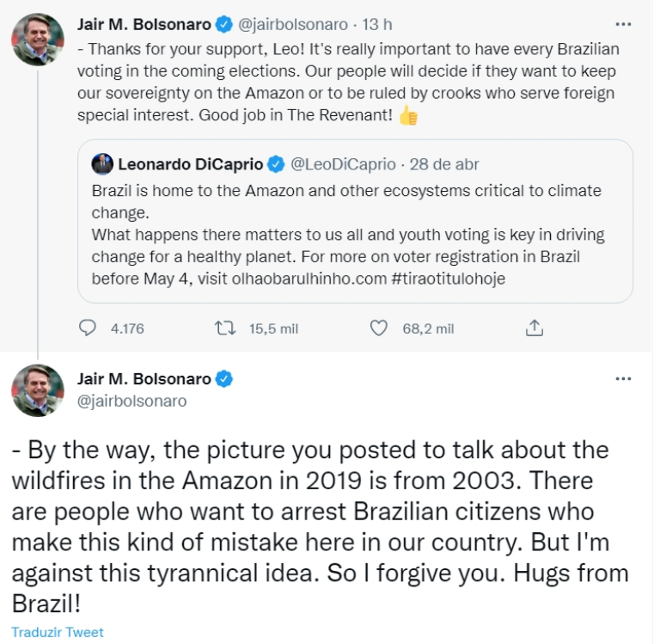
Task: Click verified badge on second Bolsonaro tweet
Action: tap(224, 378)
